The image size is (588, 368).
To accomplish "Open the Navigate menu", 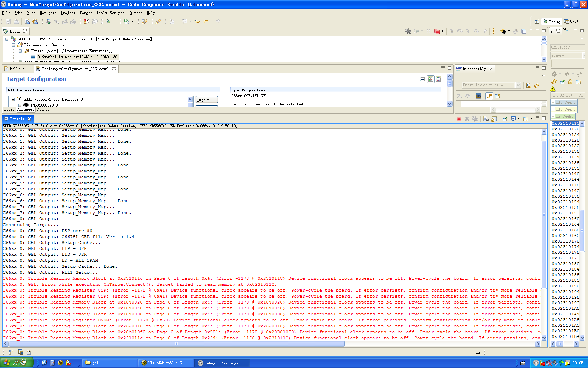I will [48, 13].
